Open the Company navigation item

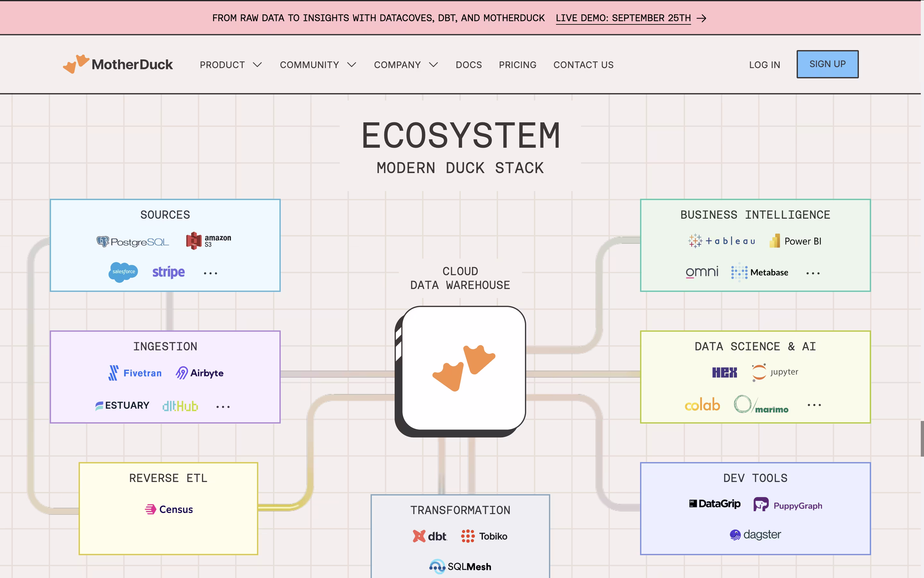pos(397,65)
